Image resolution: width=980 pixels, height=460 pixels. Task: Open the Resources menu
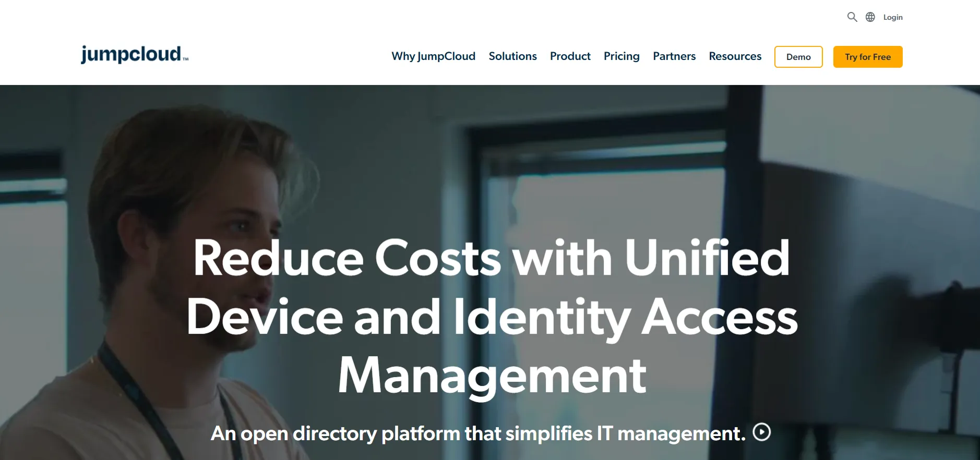pos(735,56)
